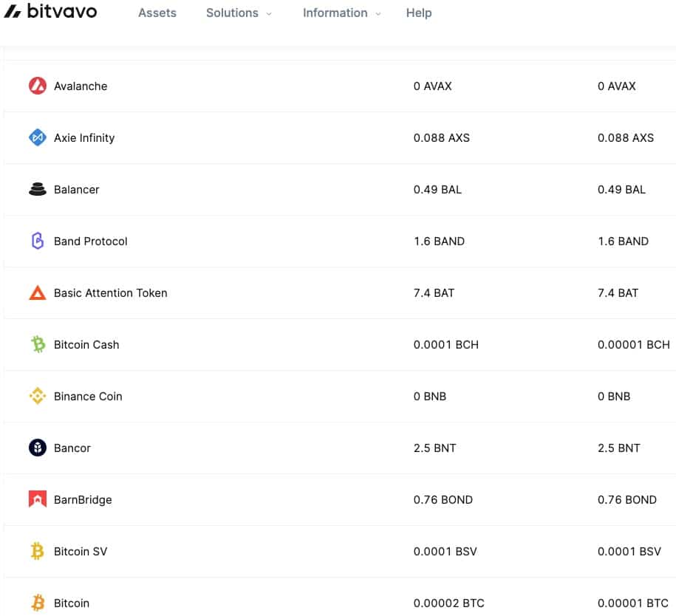Click the first 2.5 BNT value

[434, 448]
